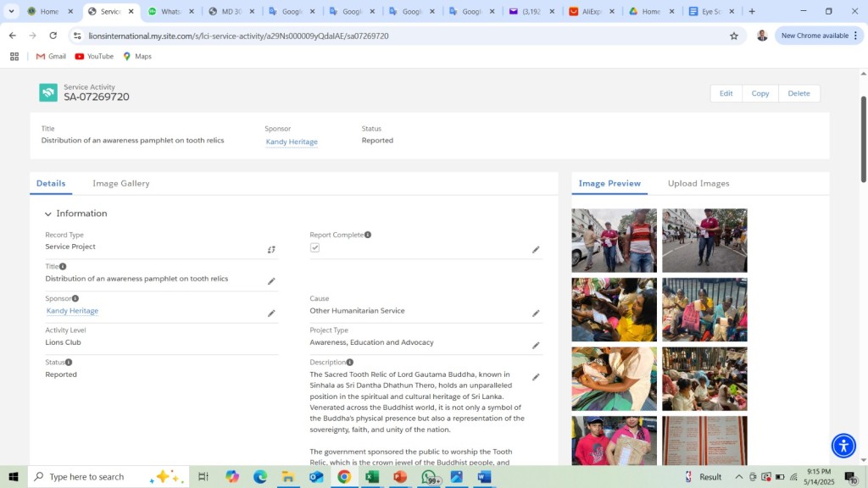Click the Copy button
Viewport: 868px width, 488px height.
click(760, 93)
